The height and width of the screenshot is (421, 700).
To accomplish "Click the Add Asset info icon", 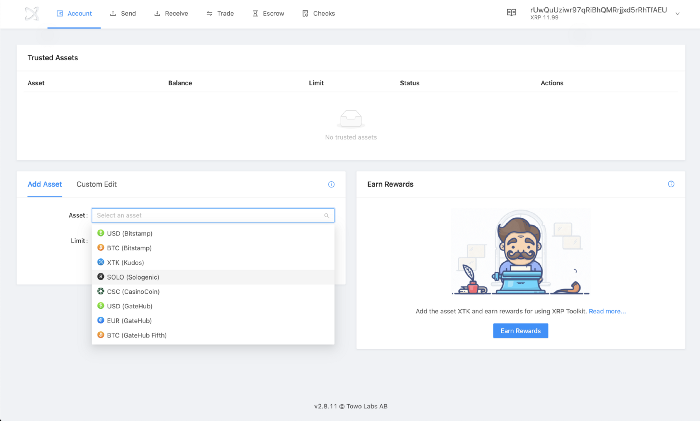I will tap(331, 184).
